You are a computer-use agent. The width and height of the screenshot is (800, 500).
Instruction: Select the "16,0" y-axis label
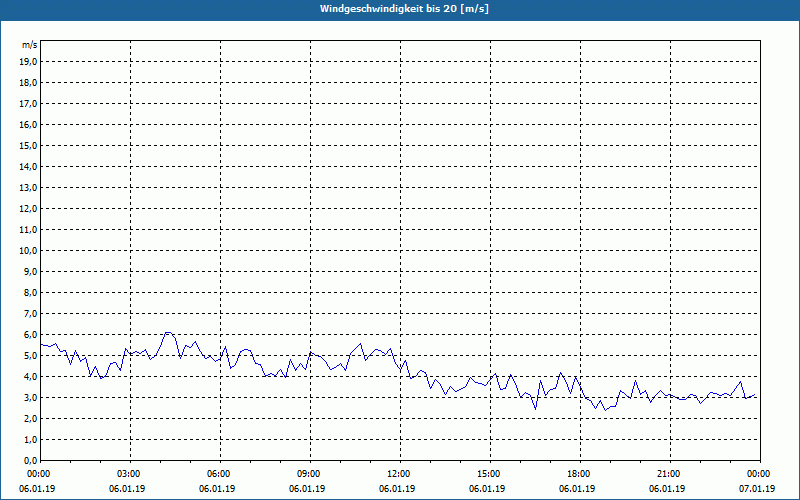pyautogui.click(x=29, y=124)
